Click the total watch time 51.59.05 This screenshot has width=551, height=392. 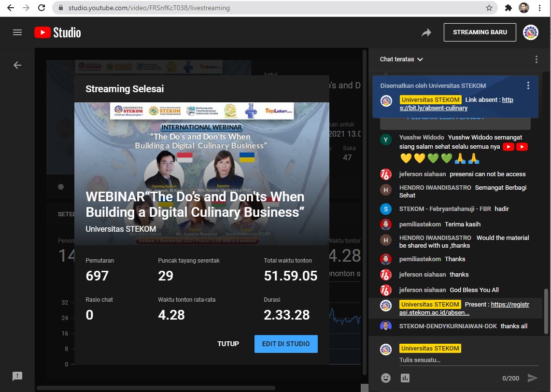pyautogui.click(x=291, y=276)
